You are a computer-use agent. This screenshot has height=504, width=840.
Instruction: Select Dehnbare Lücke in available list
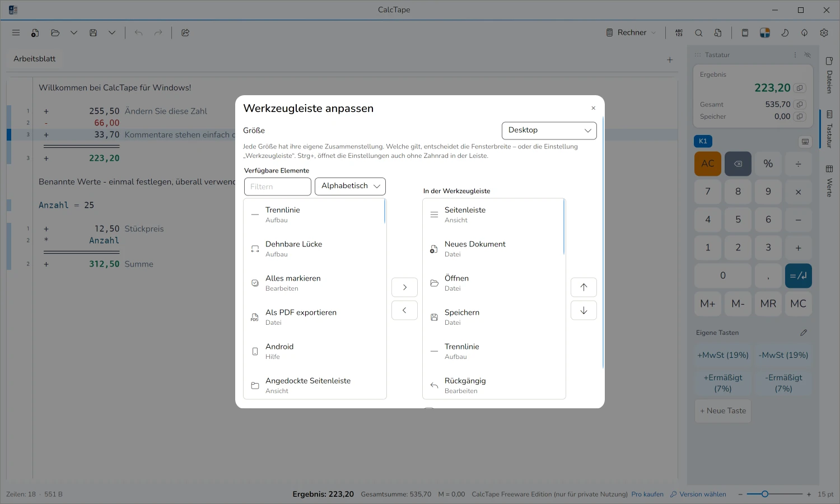314,249
